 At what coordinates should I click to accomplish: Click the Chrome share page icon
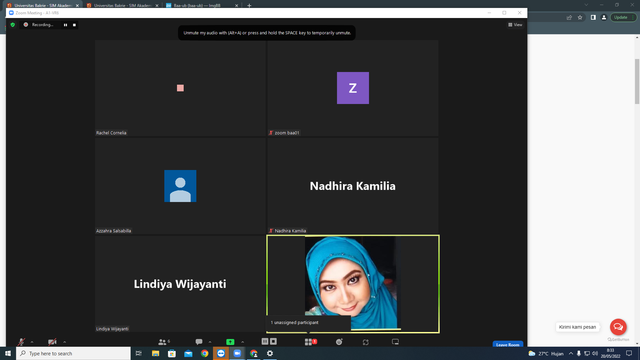(x=569, y=18)
